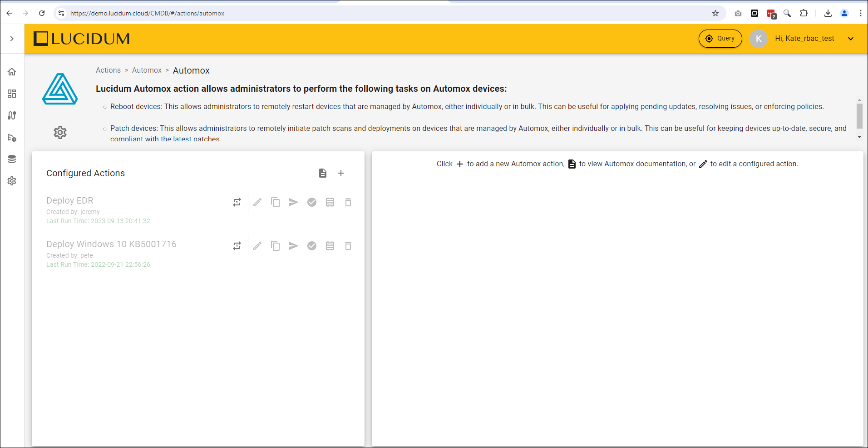View Automox documentation from Configured Actions header
The image size is (868, 448).
tap(323, 173)
